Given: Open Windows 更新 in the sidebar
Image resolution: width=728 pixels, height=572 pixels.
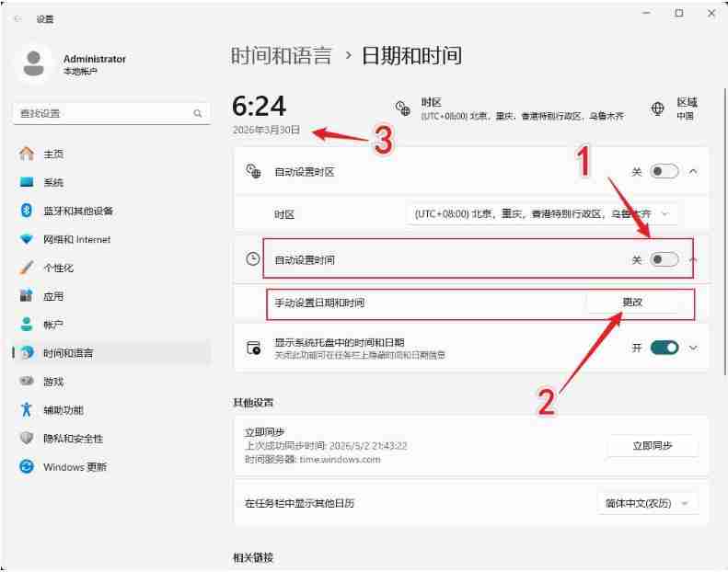Looking at the screenshot, I should point(111,466).
